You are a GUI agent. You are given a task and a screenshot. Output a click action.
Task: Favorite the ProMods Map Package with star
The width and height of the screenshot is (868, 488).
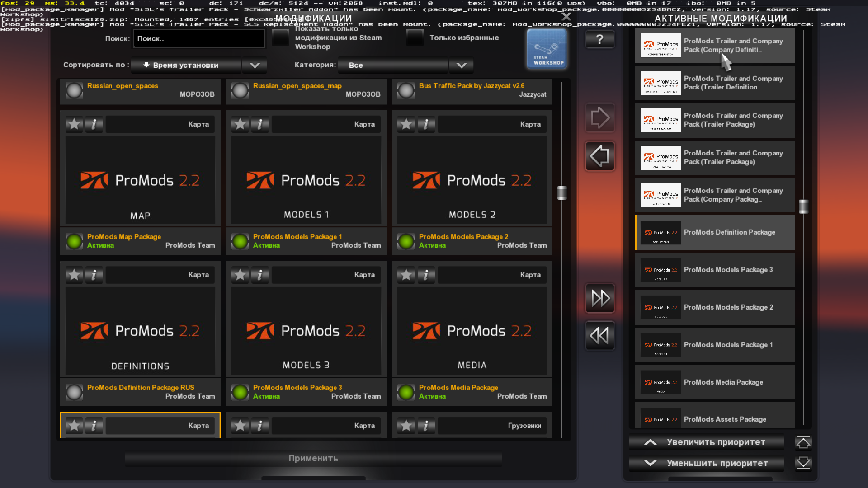[x=74, y=124]
